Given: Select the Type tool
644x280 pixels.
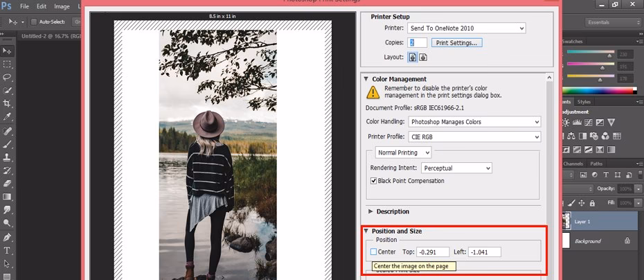Looking at the screenshot, I should 8,250.
